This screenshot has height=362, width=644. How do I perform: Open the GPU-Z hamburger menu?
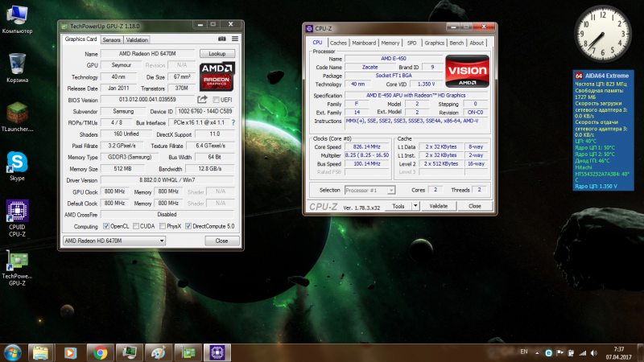[x=235, y=39]
